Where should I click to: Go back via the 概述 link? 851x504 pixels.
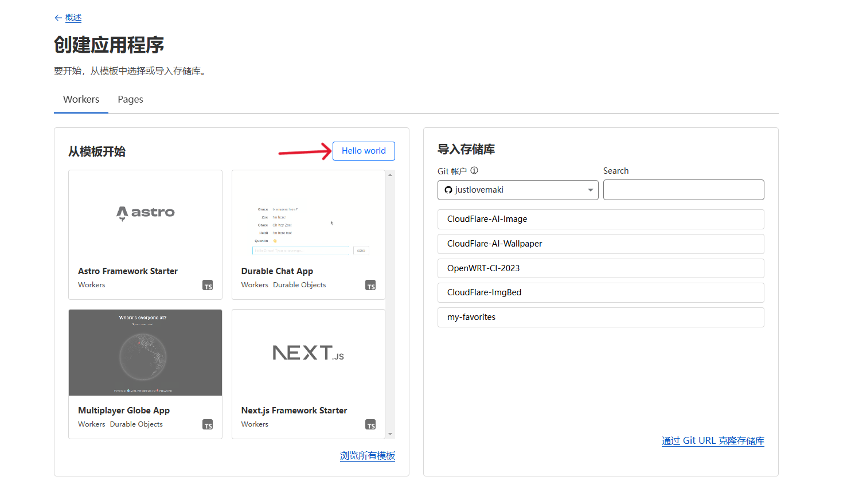73,18
